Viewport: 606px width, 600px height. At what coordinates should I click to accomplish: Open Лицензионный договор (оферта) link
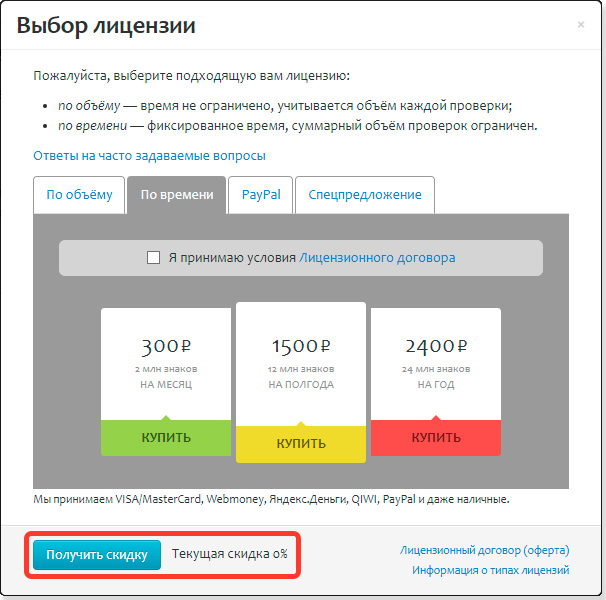tap(485, 550)
